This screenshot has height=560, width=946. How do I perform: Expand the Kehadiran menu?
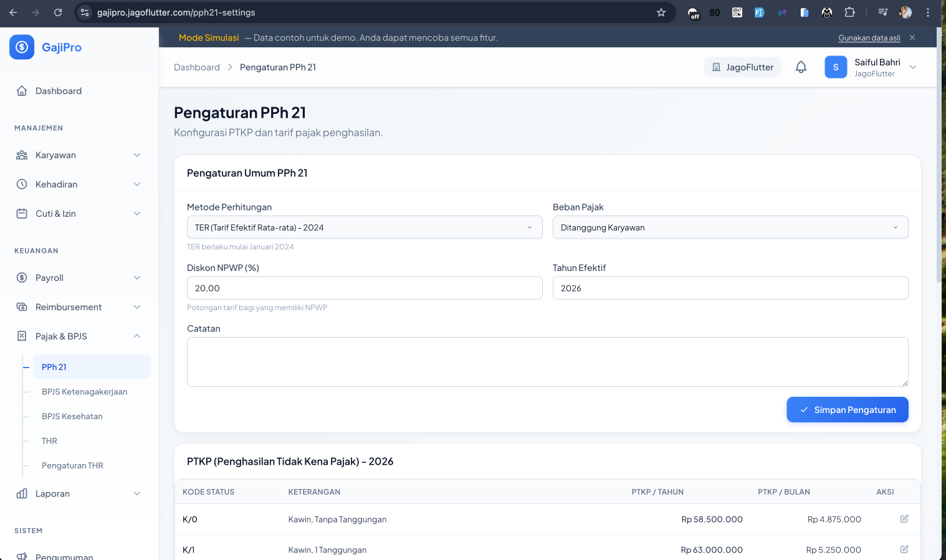pos(79,184)
